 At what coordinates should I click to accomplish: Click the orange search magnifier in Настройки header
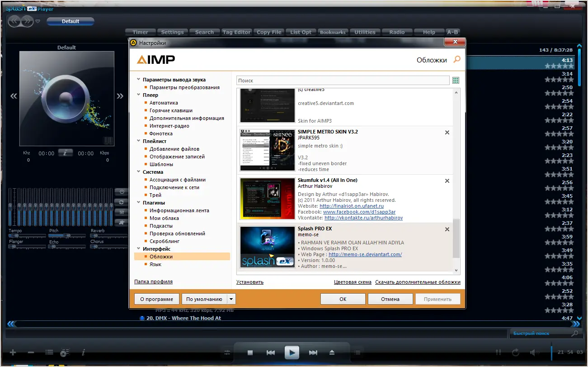[x=457, y=59]
